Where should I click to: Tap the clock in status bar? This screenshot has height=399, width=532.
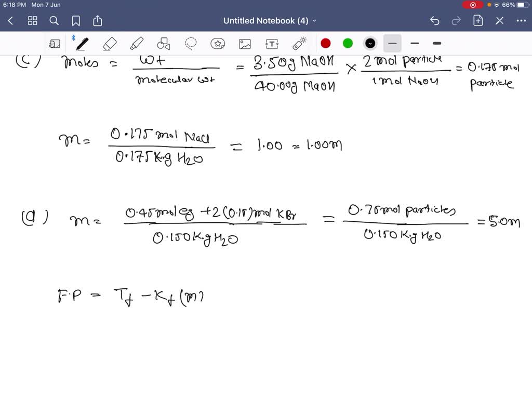click(x=14, y=5)
